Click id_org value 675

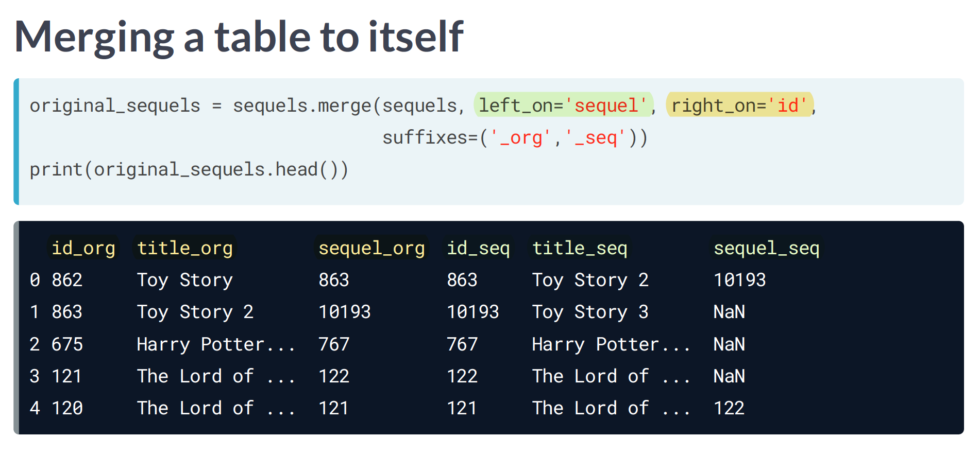(67, 344)
